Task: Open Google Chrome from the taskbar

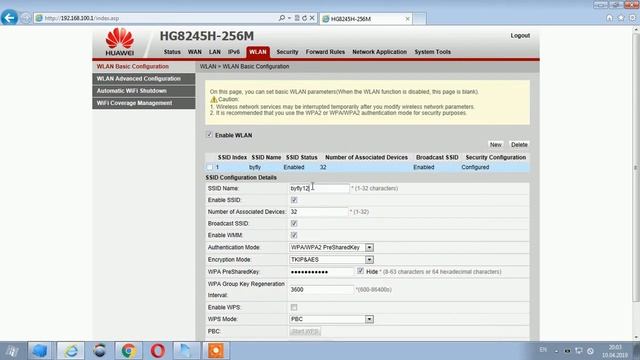Action: coord(129,351)
